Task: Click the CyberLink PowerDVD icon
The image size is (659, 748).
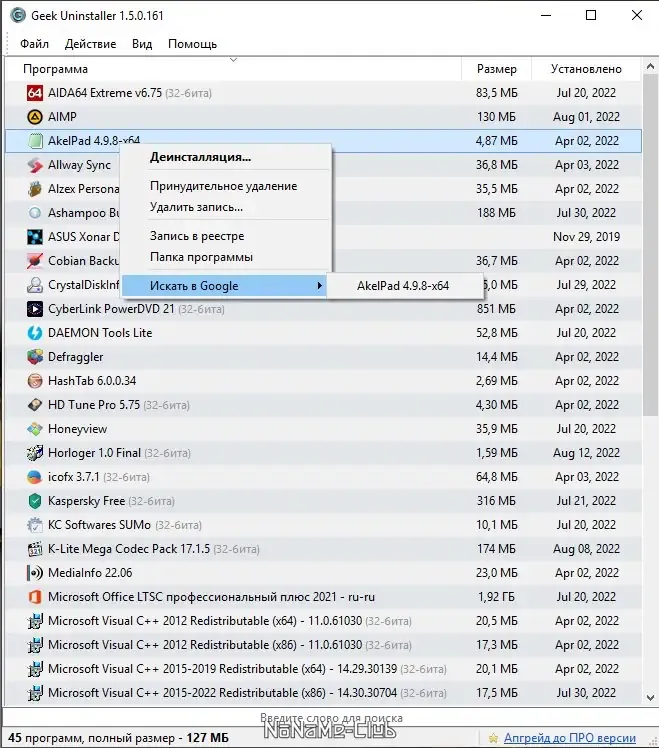Action: point(35,309)
